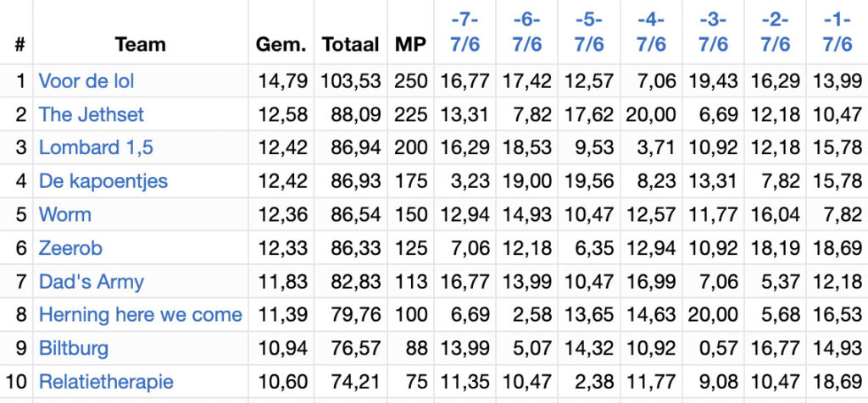Open the -3- 7/6 round header
Image resolution: width=868 pixels, height=403 pixels.
tap(713, 32)
